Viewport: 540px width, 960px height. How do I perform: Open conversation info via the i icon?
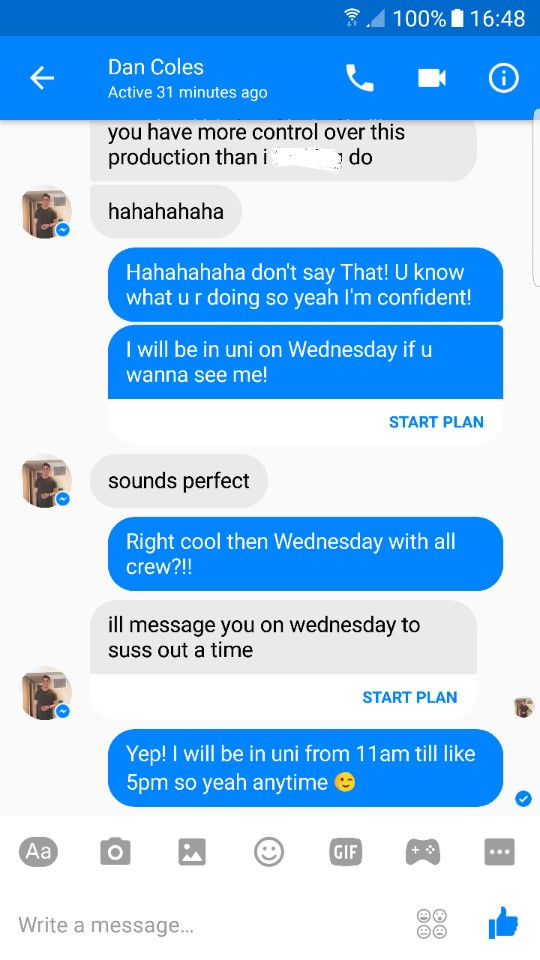pyautogui.click(x=503, y=78)
